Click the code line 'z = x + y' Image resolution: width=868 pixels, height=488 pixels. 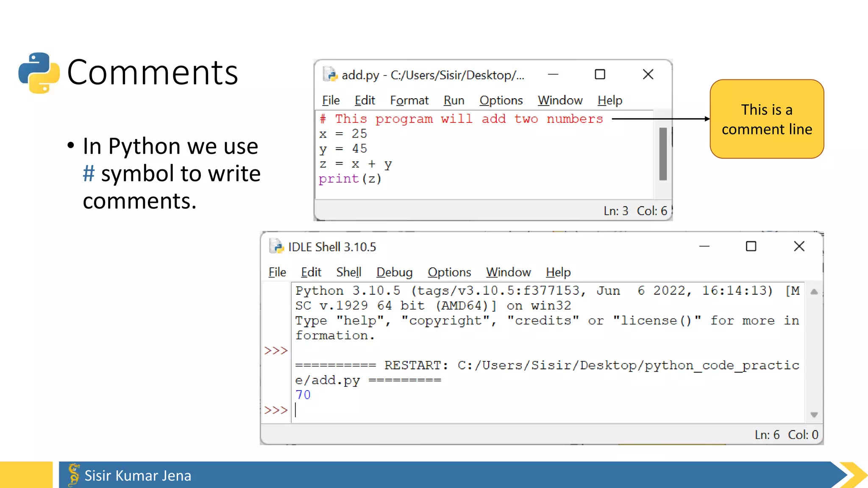[x=355, y=164]
